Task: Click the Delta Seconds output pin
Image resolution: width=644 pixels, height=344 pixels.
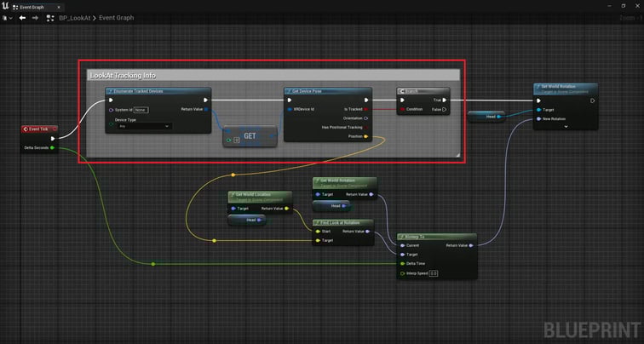Action: click(x=52, y=148)
